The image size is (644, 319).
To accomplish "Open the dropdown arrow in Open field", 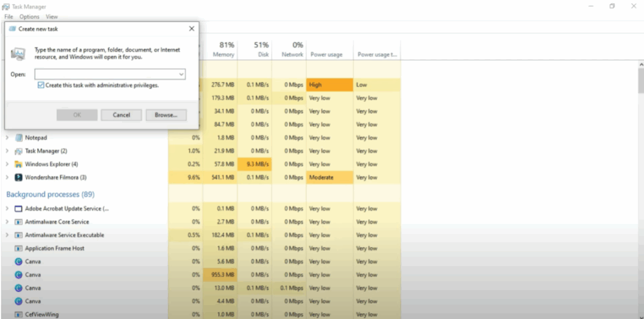I will 181,74.
